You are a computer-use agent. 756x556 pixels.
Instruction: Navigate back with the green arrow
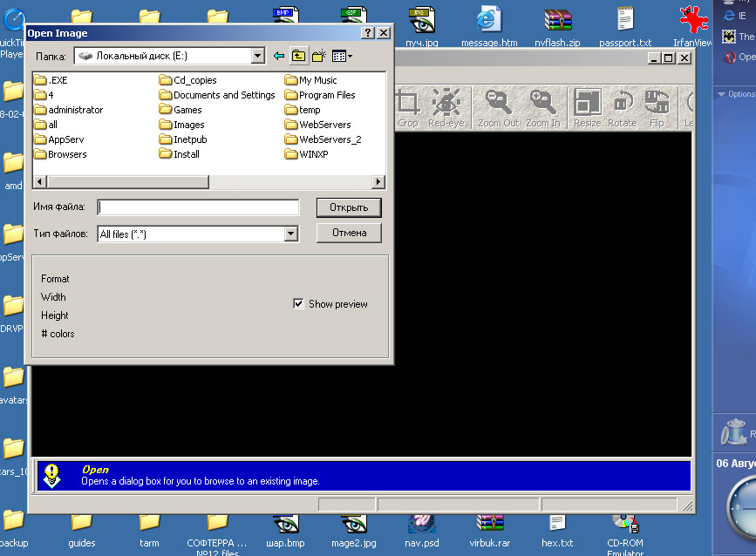click(279, 56)
